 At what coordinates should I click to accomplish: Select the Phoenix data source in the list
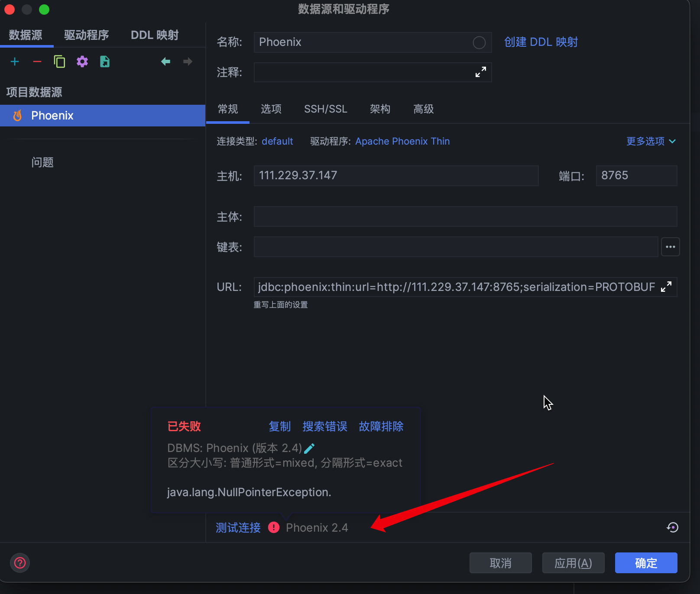(x=103, y=116)
